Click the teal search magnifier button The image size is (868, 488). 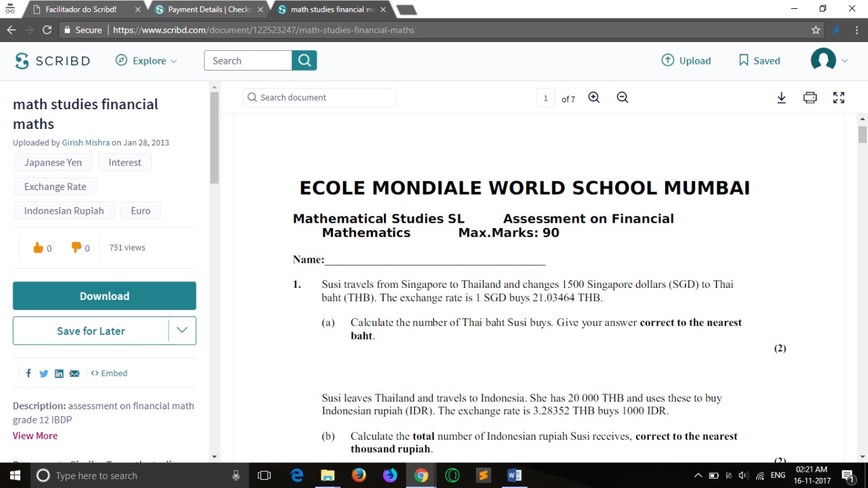(x=304, y=60)
